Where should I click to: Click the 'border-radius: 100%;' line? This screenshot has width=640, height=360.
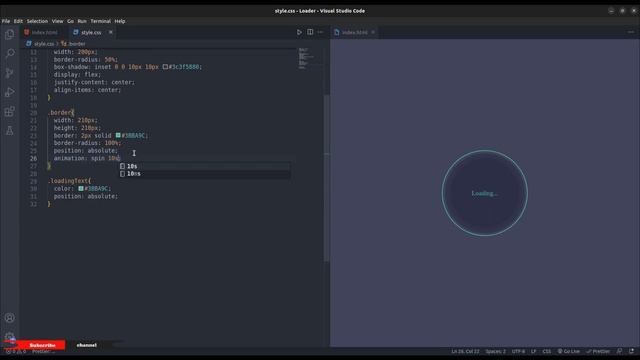click(x=87, y=143)
